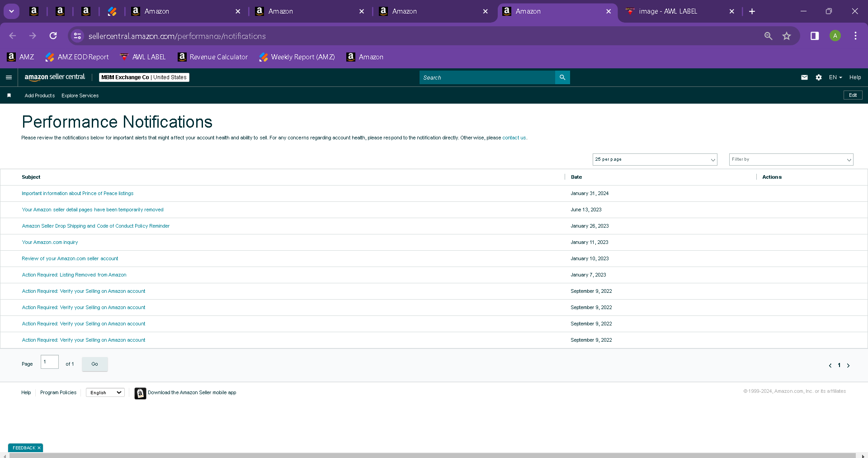View site information icon in address bar
This screenshot has height=458, width=868.
click(78, 36)
